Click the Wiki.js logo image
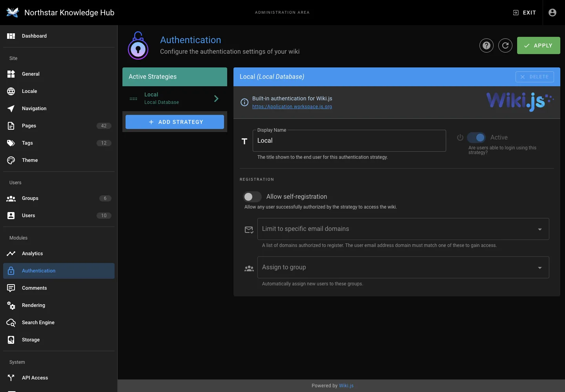The height and width of the screenshot is (392, 565). coord(520,102)
